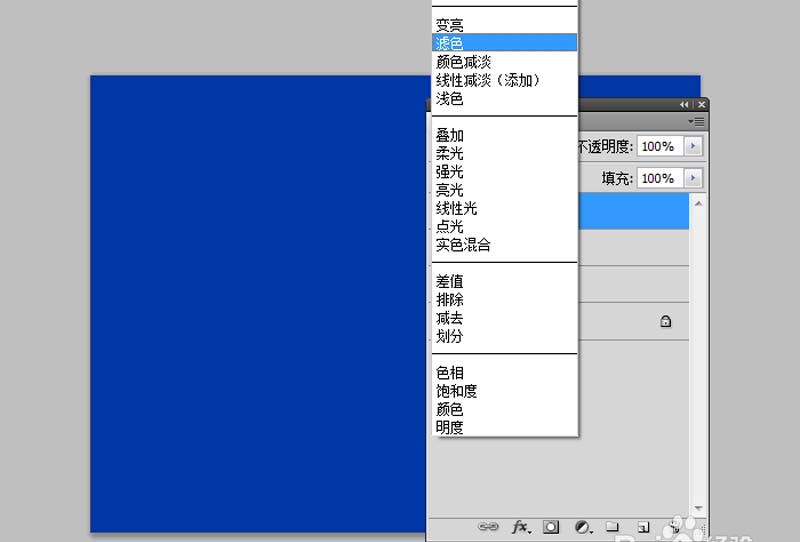
Task: Apply the 柔光 blend mode
Action: [504, 153]
